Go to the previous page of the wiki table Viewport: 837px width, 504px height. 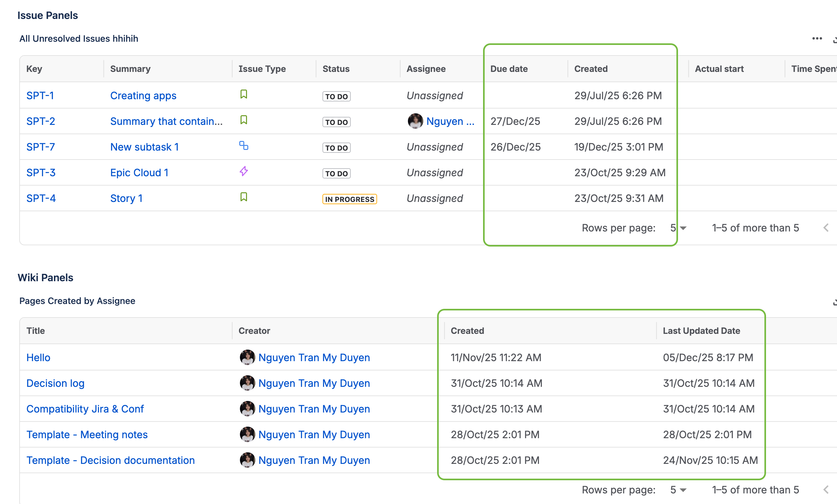826,490
